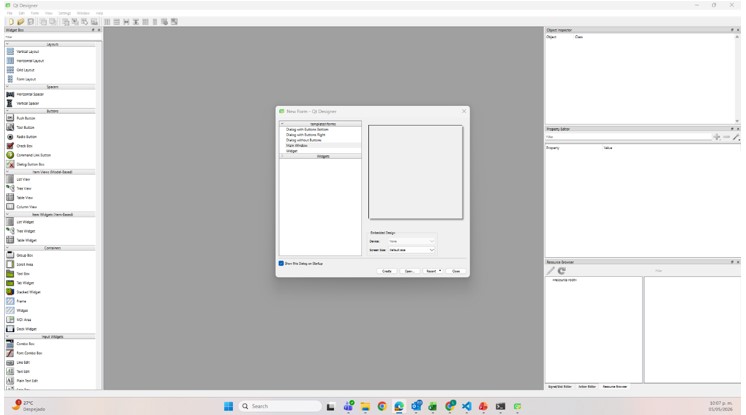Choose the Push Button widget icon
Image resolution: width=746 pixels, height=415 pixels.
10,118
